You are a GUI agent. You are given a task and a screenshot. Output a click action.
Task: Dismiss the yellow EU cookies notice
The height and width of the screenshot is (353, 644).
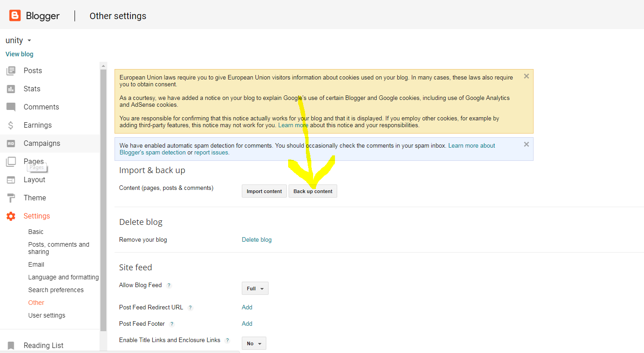(x=526, y=76)
